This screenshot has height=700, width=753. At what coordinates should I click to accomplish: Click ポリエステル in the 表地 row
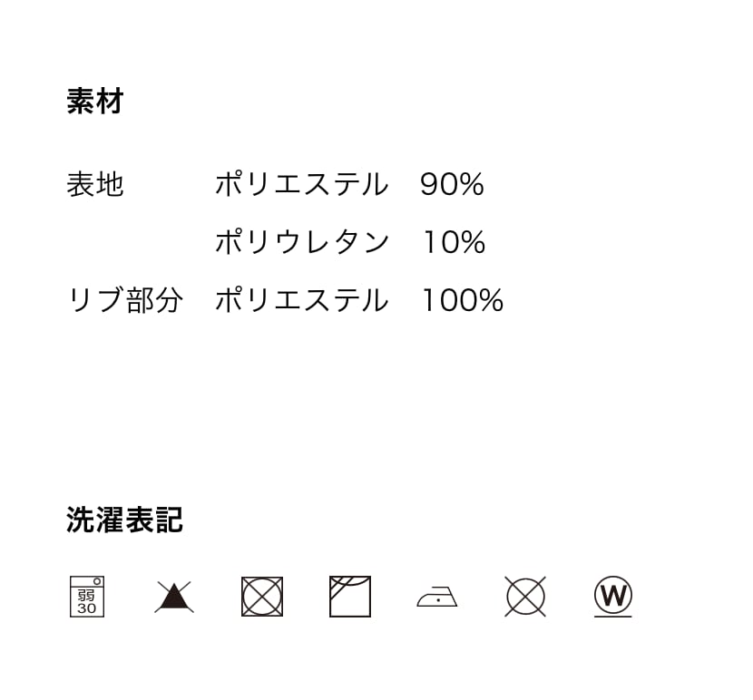click(x=302, y=184)
